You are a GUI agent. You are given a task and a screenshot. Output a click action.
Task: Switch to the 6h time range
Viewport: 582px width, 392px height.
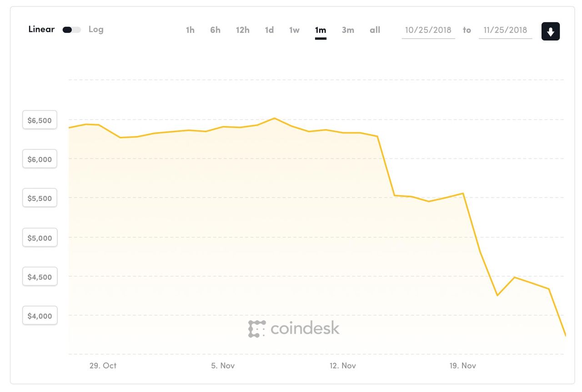point(215,30)
